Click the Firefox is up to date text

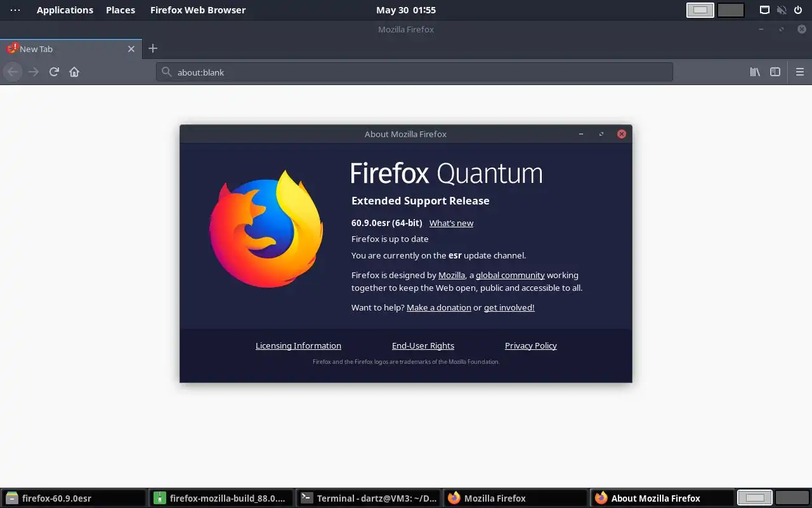click(x=390, y=239)
